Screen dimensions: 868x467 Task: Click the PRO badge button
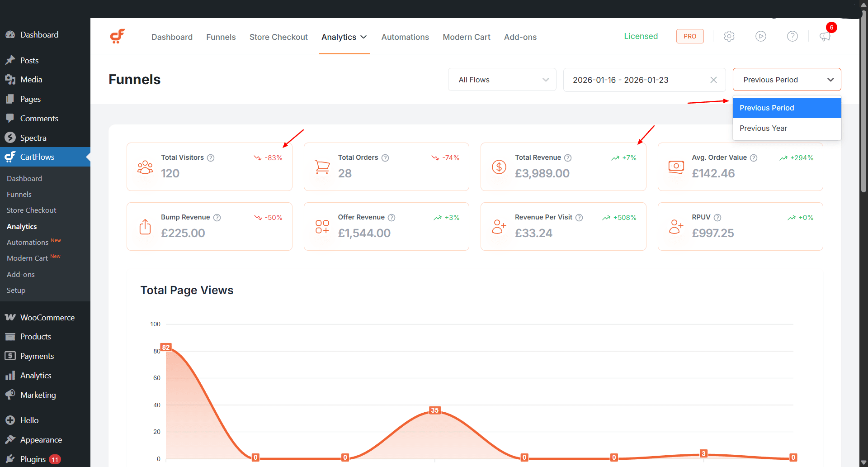(689, 36)
